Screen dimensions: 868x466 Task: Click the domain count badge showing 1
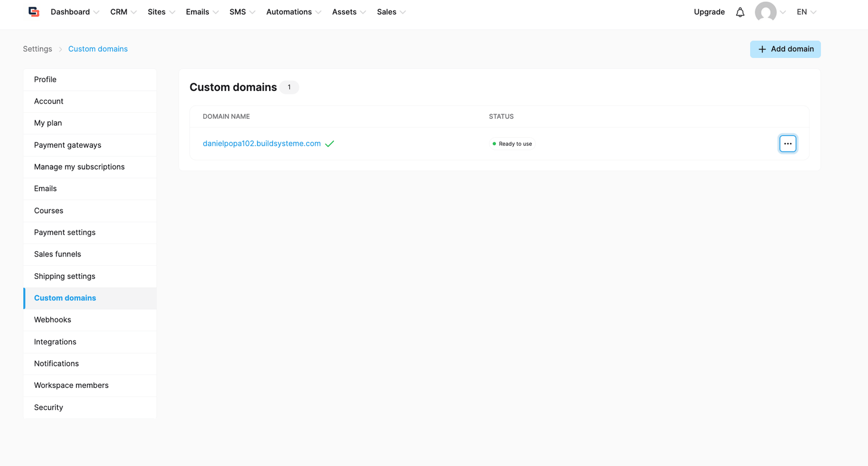(x=289, y=87)
